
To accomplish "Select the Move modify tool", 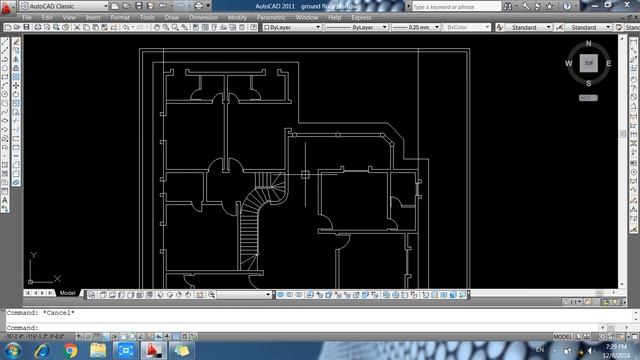I will [16, 86].
